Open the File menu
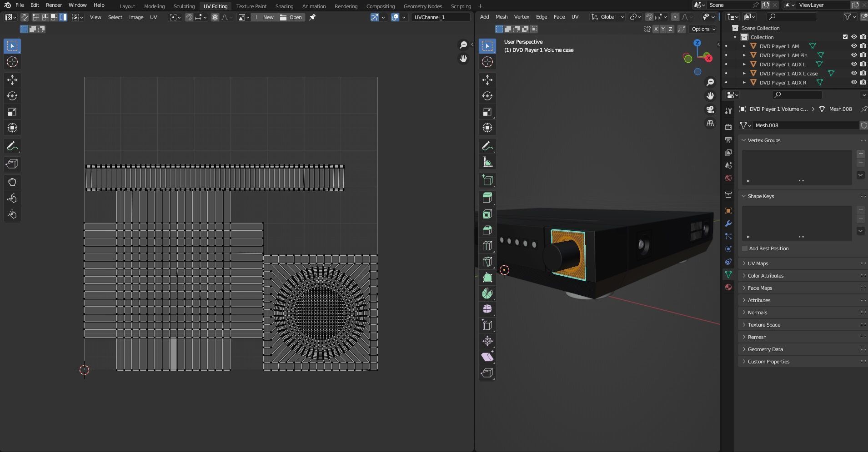This screenshot has width=868, height=452. point(20,5)
